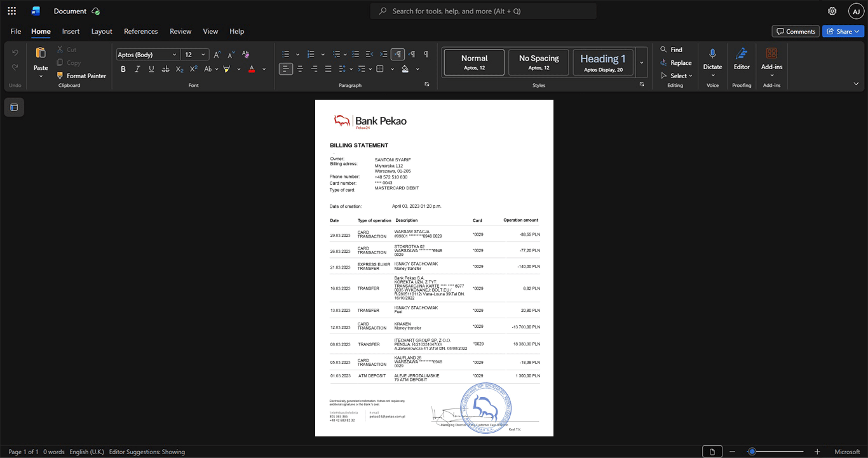
Task: Expand bullet library dropdown arrow
Action: tap(297, 55)
